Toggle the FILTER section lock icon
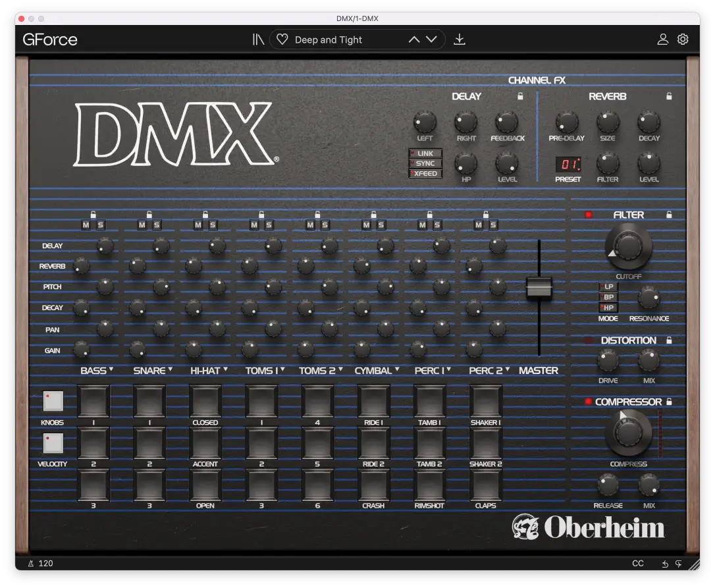Image resolution: width=715 pixels, height=588 pixels. coord(669,214)
